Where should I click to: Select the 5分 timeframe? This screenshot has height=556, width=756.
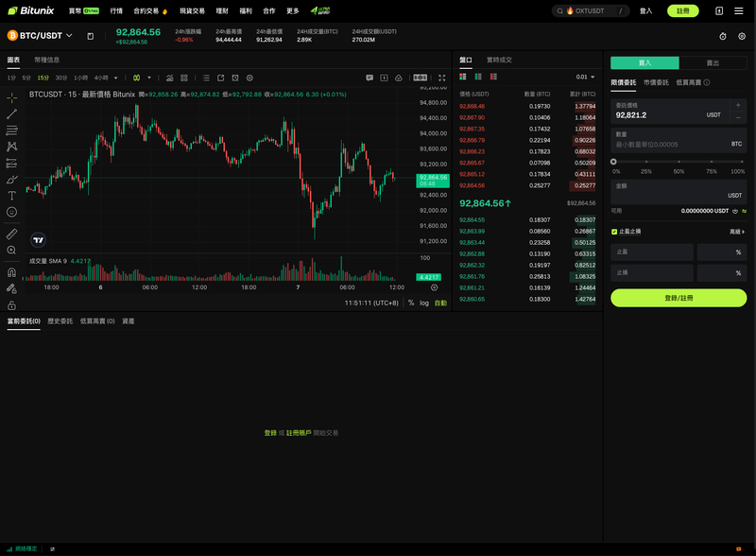[x=26, y=78]
